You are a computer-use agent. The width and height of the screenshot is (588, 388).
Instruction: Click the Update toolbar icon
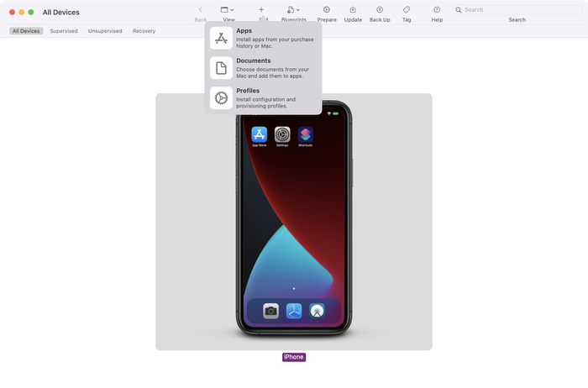[x=353, y=10]
